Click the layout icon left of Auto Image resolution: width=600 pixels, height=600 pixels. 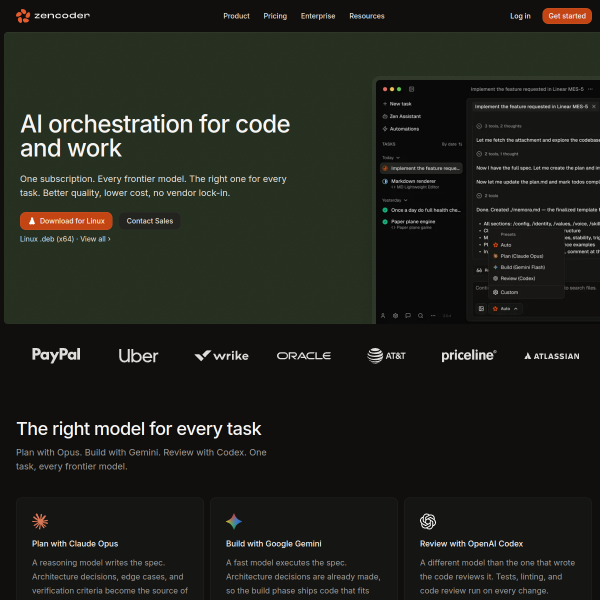coord(481,309)
